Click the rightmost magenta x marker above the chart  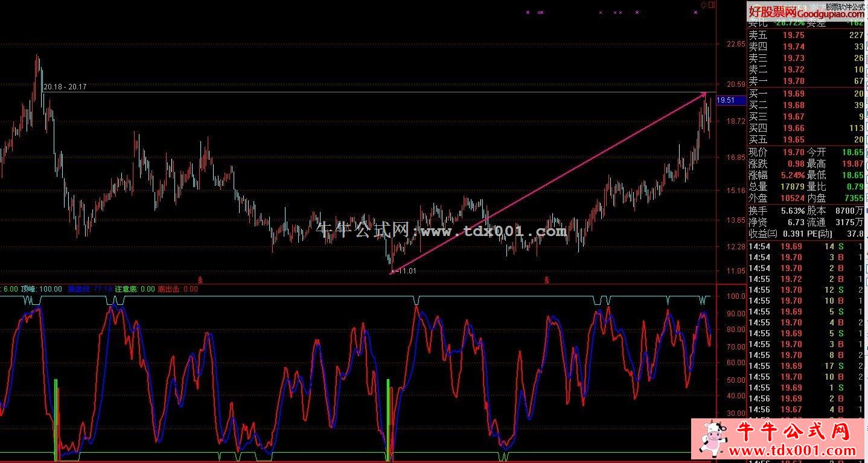click(695, 12)
